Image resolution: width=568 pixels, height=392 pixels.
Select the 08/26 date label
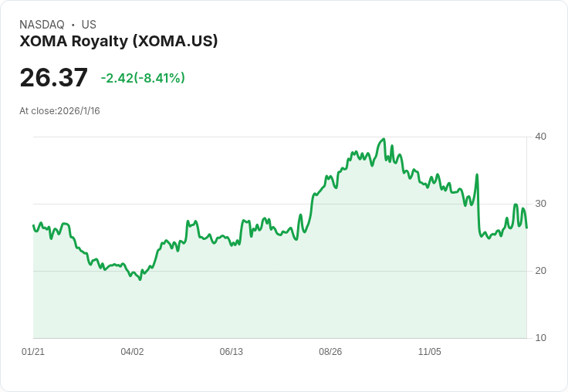pyautogui.click(x=330, y=352)
